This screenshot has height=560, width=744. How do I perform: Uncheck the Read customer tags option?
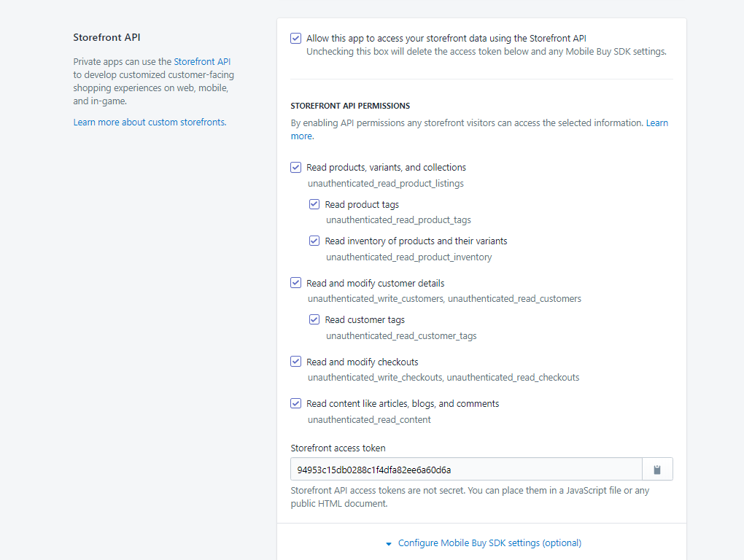point(314,319)
